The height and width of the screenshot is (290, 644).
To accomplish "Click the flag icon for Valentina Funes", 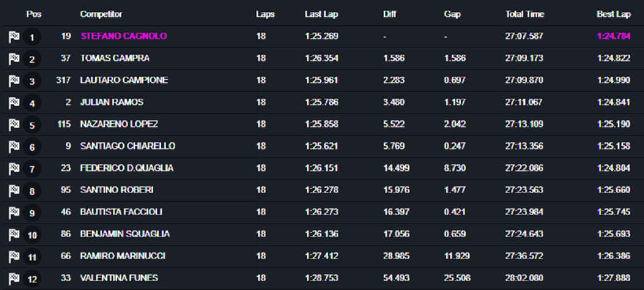I will pyautogui.click(x=14, y=279).
